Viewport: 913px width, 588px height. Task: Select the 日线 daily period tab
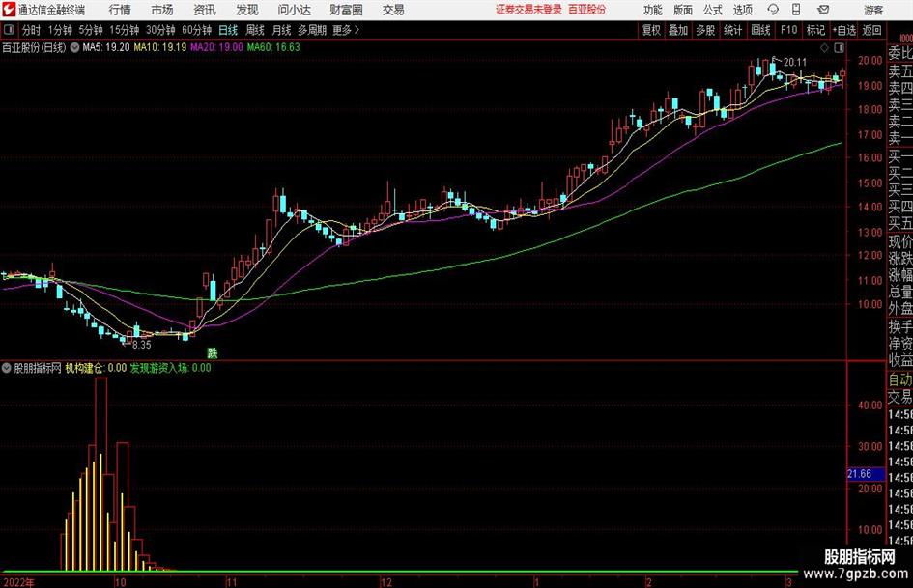(228, 30)
